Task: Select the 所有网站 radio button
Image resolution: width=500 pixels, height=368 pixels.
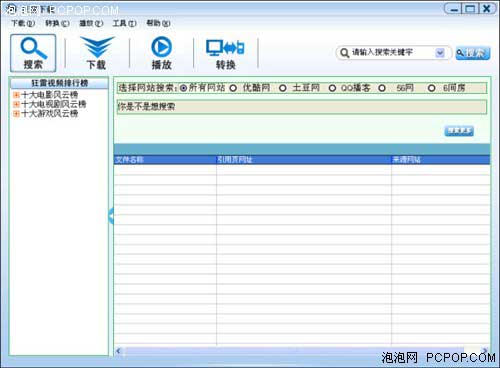Action: (183, 88)
